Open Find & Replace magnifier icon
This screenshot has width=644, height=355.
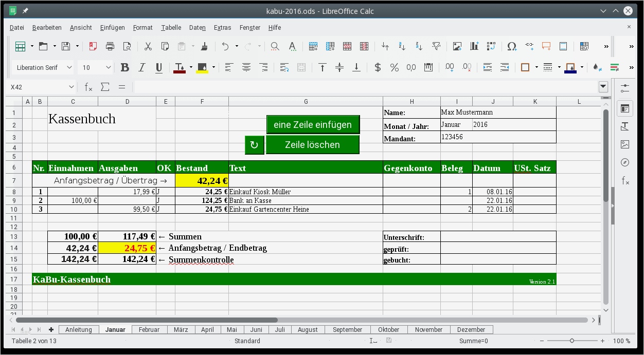275,46
